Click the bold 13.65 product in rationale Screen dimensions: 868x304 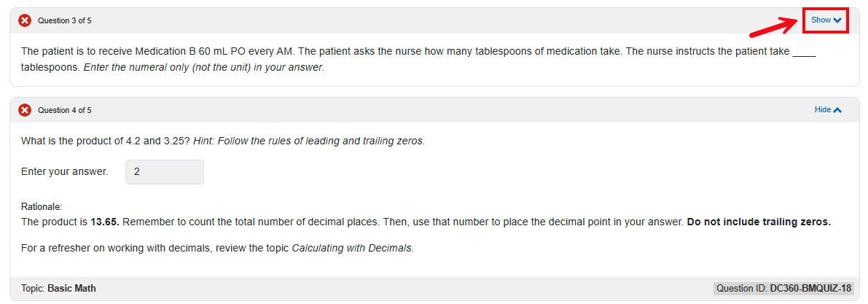105,222
